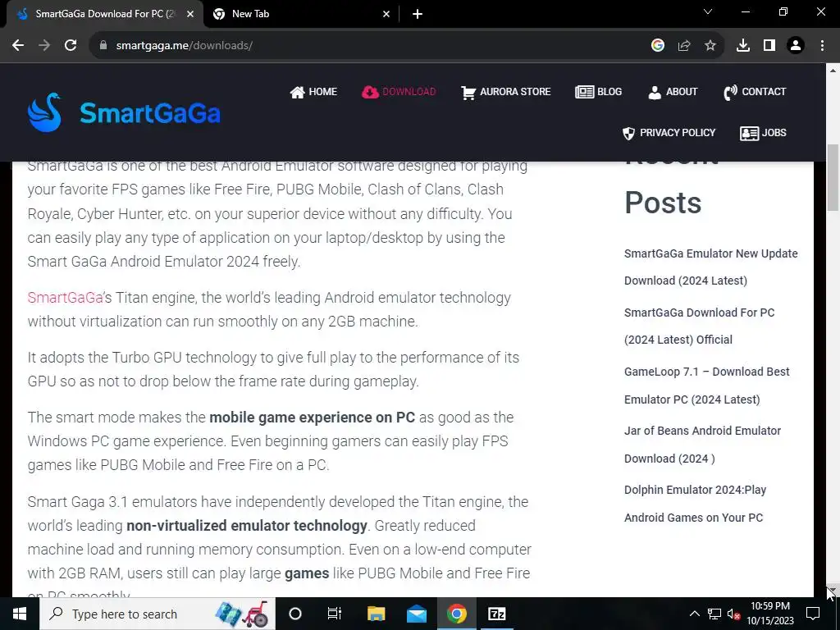Screen dimensions: 840x630
Task: Click the page vertical scrollbar thumb
Action: coord(833,178)
